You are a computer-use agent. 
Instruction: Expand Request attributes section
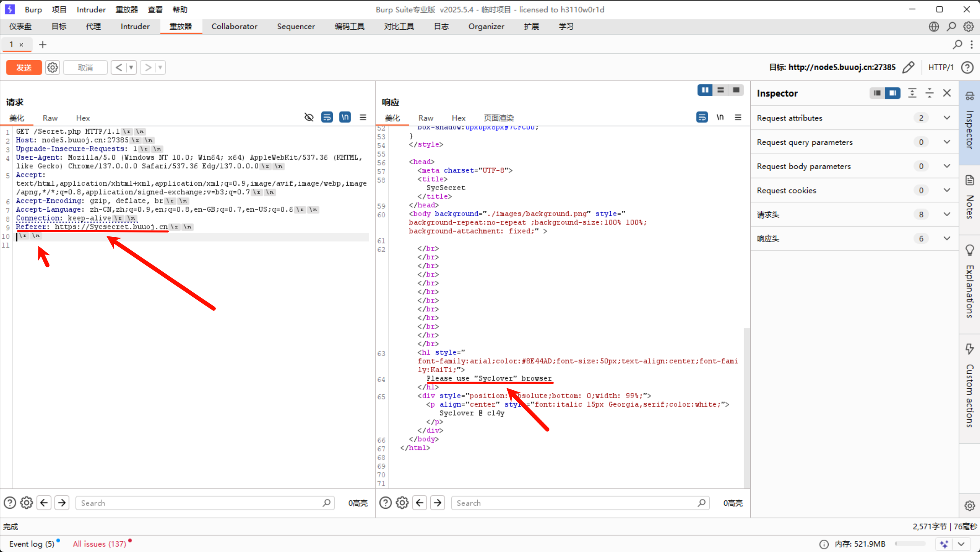tap(947, 118)
